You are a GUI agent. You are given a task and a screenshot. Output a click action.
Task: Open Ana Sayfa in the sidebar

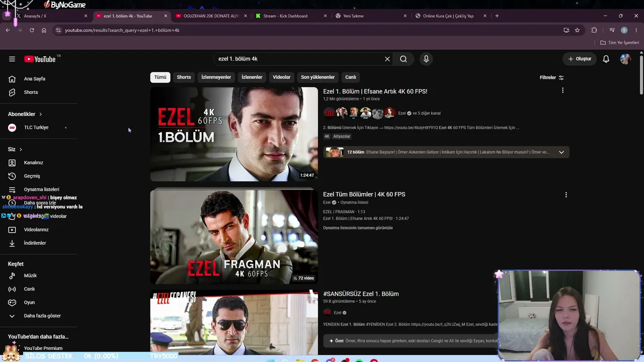(x=35, y=79)
